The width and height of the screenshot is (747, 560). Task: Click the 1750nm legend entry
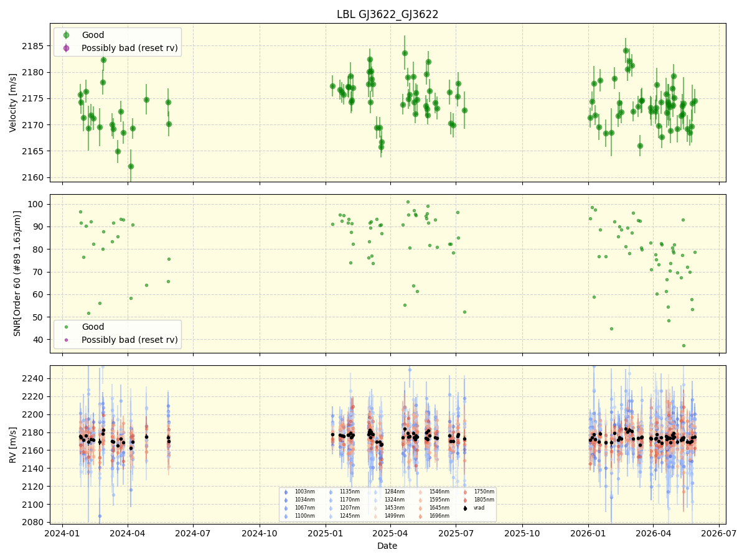click(x=484, y=492)
